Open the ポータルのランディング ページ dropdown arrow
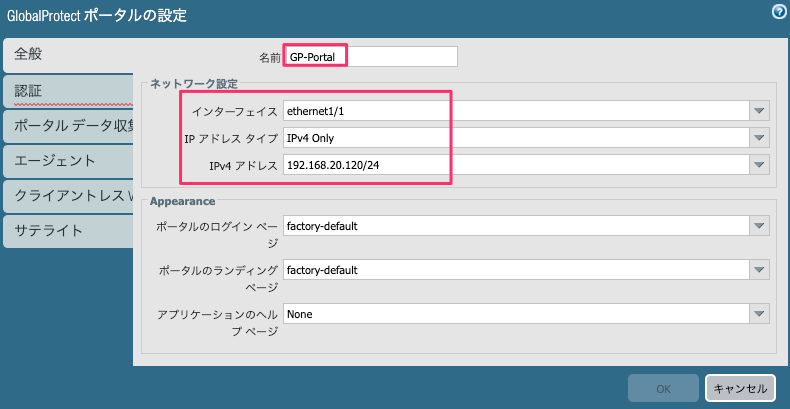 (x=760, y=270)
